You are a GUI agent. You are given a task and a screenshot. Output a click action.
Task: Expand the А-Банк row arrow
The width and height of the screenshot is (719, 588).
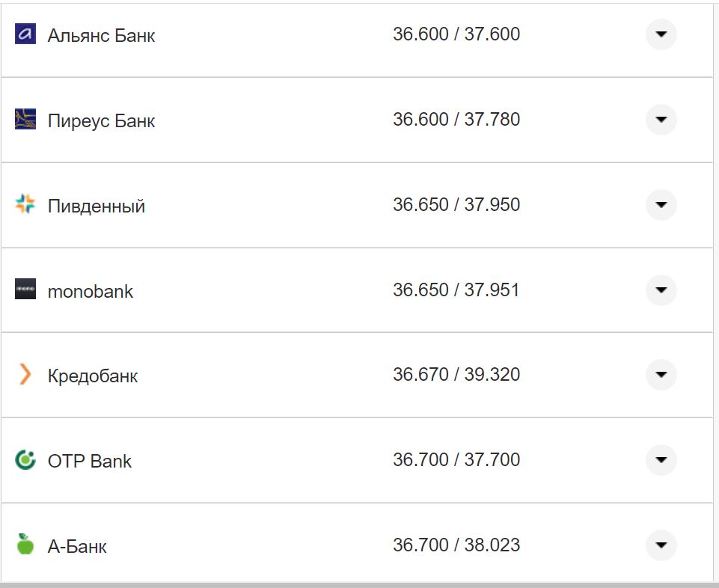[x=661, y=545]
